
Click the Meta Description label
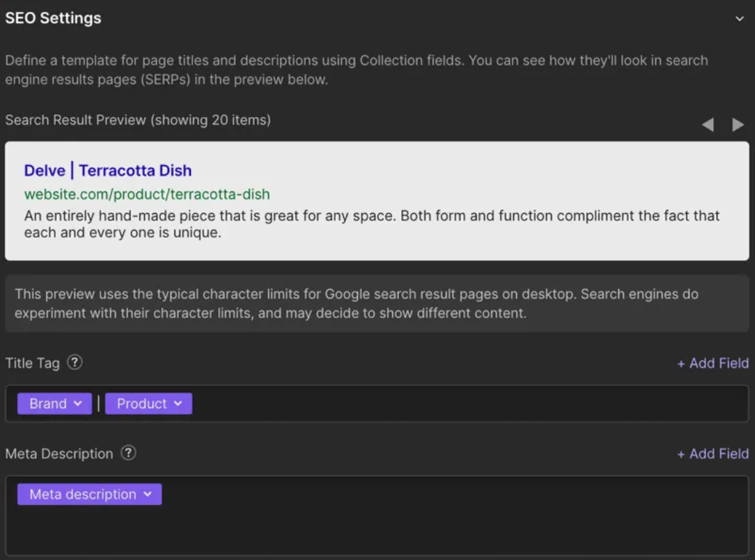[x=59, y=453]
